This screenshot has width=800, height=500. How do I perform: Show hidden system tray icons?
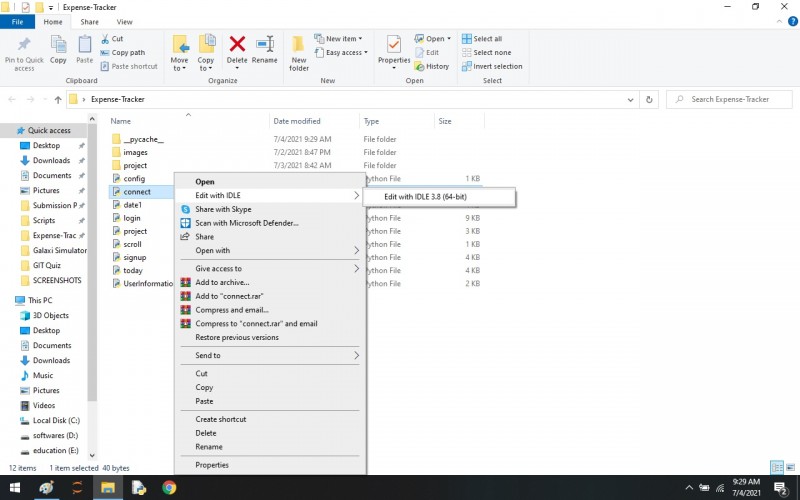pyautogui.click(x=689, y=488)
